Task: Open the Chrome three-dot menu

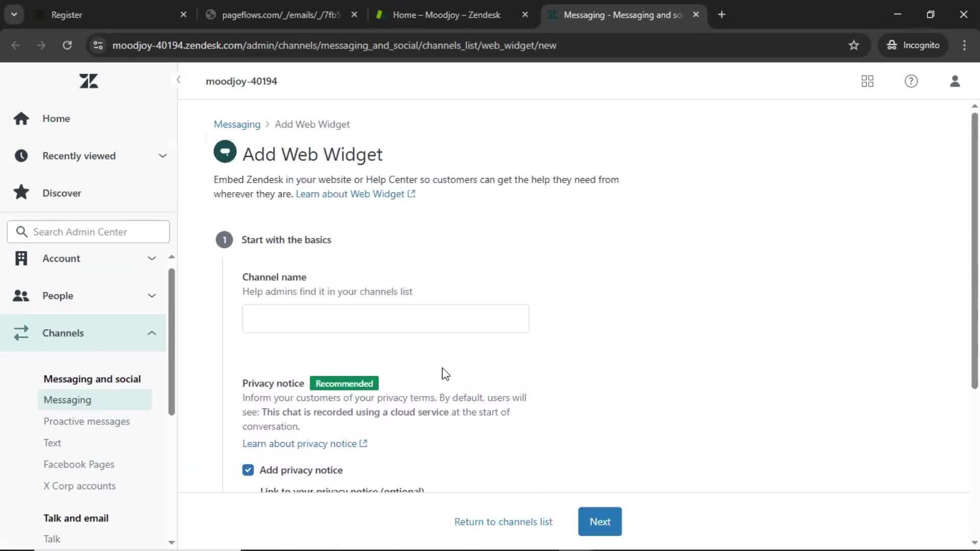Action: click(964, 45)
